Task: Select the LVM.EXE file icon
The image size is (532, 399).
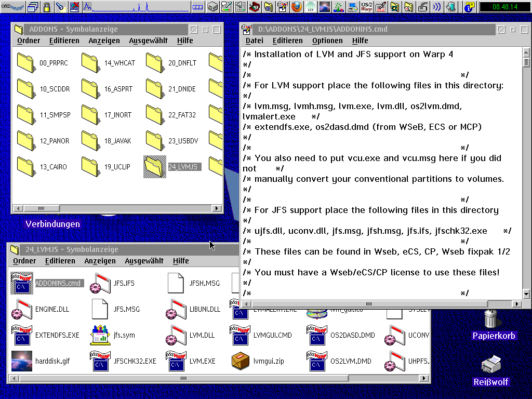Action: coord(176,361)
